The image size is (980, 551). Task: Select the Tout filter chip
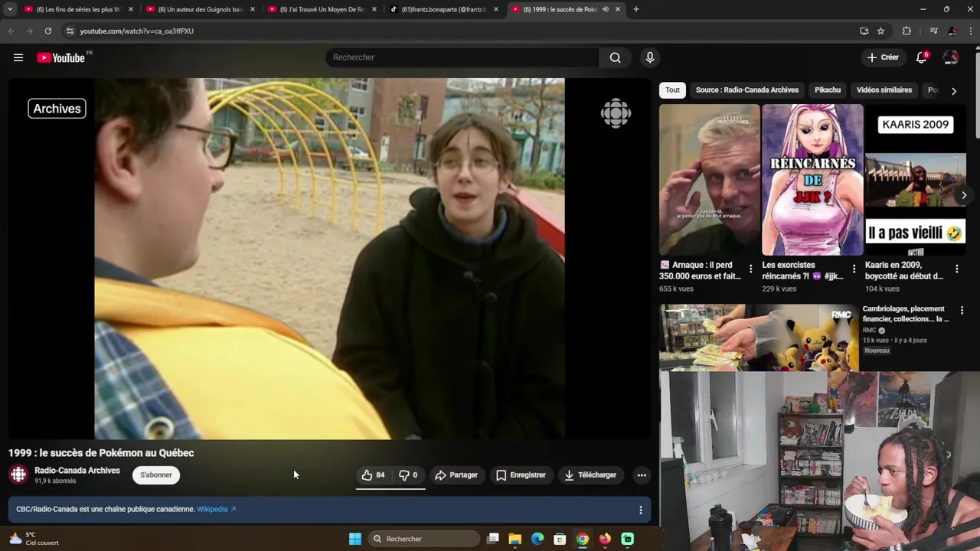[672, 90]
